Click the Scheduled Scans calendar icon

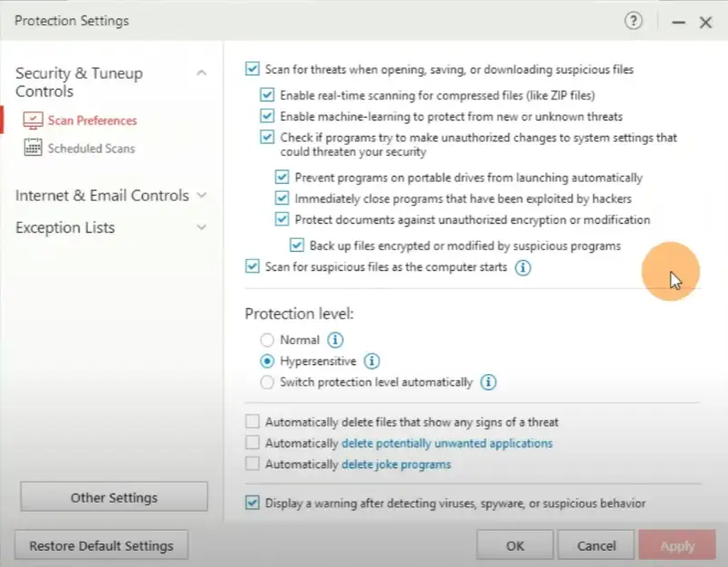pos(34,149)
